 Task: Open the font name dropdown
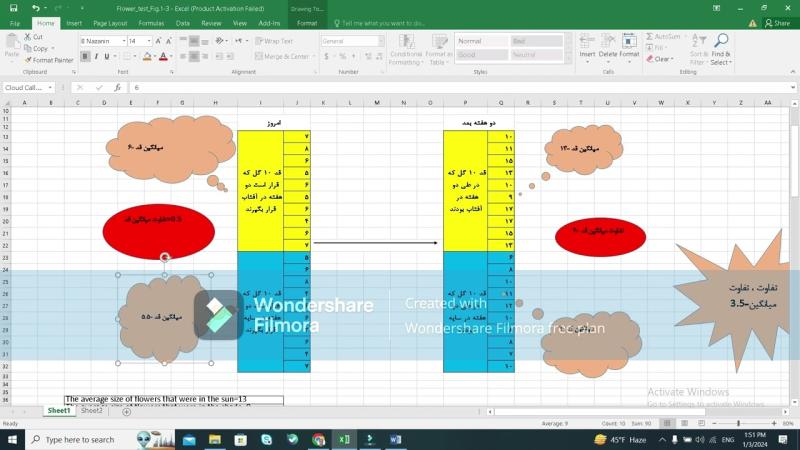point(123,41)
